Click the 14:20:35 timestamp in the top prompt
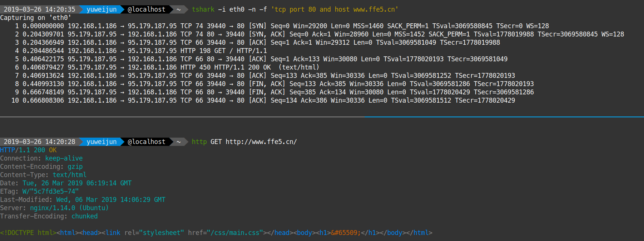Viewport: 644px width, 241px height. (x=60, y=9)
